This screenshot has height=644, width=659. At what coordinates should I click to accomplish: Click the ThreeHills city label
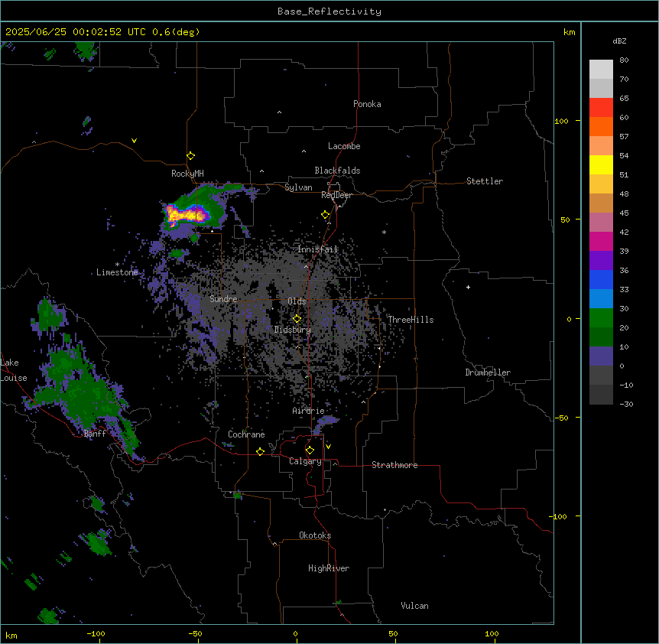(x=411, y=320)
